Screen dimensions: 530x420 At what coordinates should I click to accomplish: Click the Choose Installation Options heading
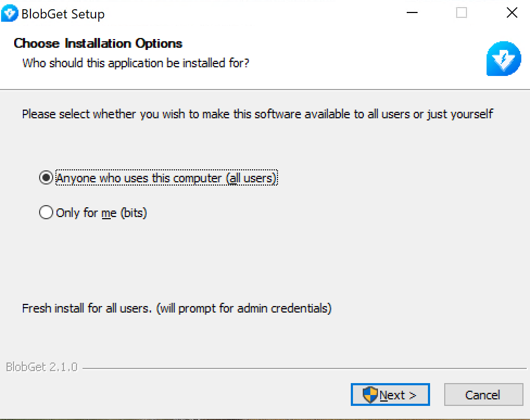coord(98,43)
